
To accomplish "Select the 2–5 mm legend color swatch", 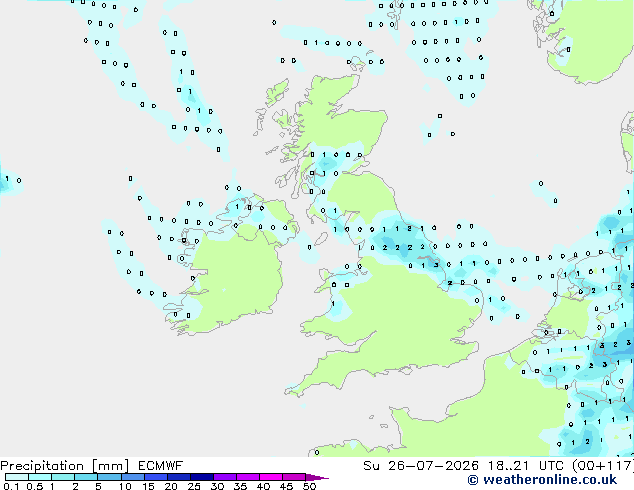I will (86, 477).
